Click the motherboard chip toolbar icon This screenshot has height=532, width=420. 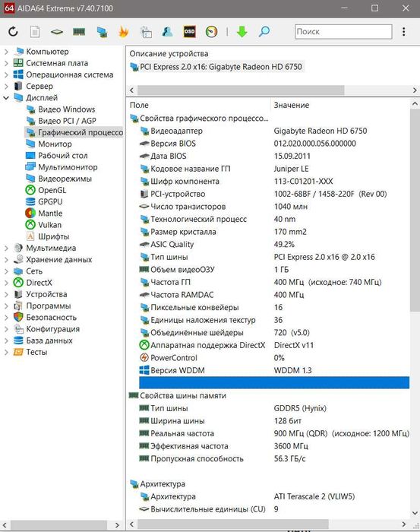pos(57,32)
